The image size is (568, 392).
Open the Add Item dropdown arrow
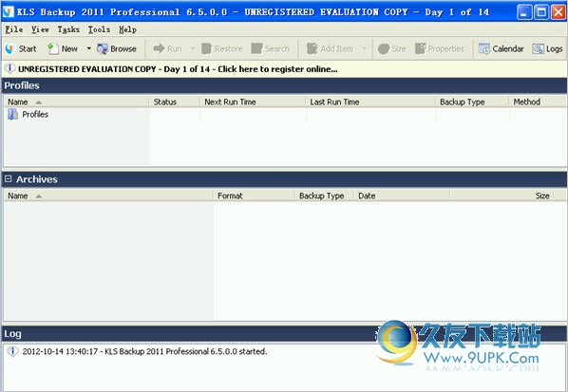[x=365, y=48]
